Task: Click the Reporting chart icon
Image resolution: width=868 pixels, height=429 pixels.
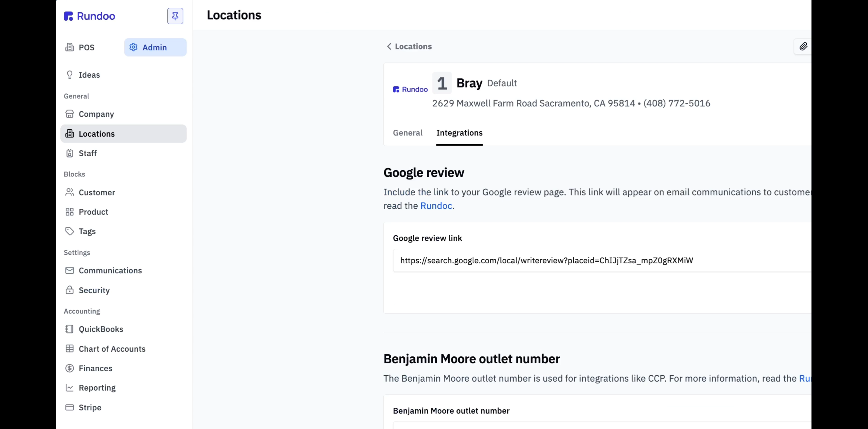Action: 69,388
